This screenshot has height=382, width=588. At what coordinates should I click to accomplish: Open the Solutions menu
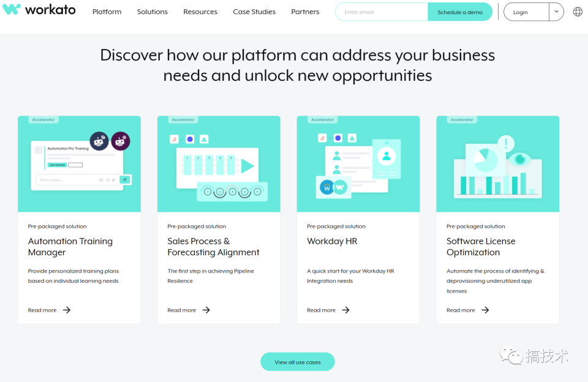coord(153,12)
